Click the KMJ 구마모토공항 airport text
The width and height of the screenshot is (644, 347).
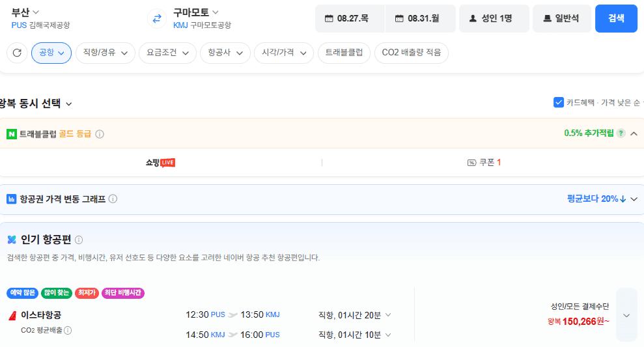[202, 25]
